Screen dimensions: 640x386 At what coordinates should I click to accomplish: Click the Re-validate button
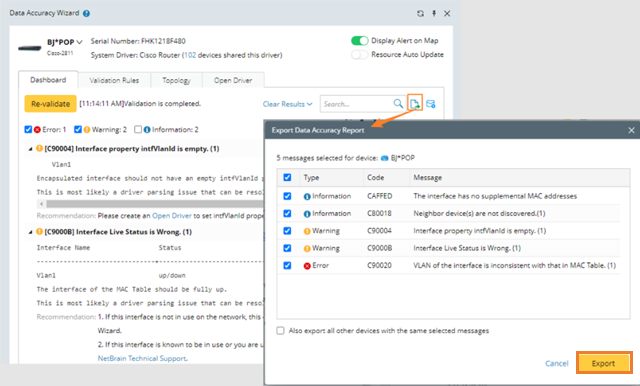click(x=50, y=104)
